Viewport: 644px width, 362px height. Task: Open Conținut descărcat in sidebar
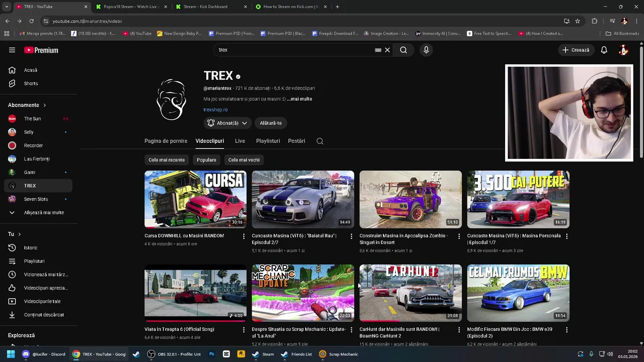(38, 315)
